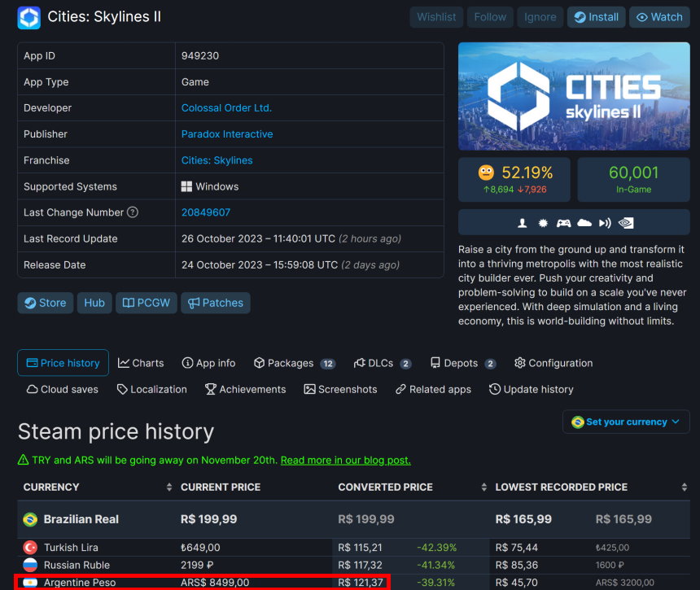Open the Read more in our blog post link
Image resolution: width=700 pixels, height=590 pixels.
tap(346, 460)
